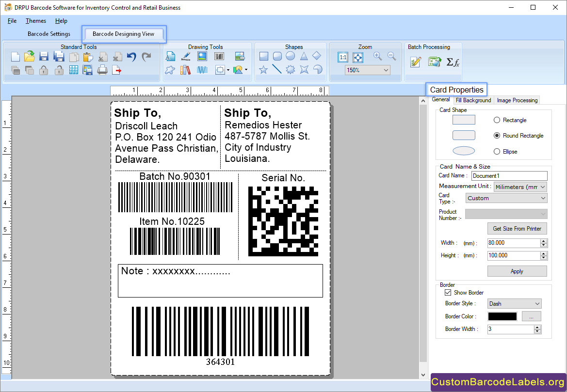Switch to the General properties tab
The width and height of the screenshot is (567, 392).
pos(441,99)
